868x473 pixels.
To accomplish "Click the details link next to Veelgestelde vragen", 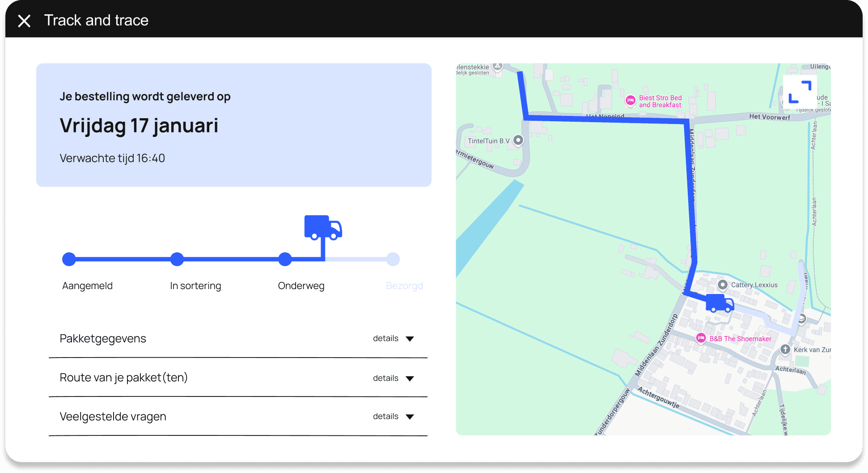I will pos(385,416).
